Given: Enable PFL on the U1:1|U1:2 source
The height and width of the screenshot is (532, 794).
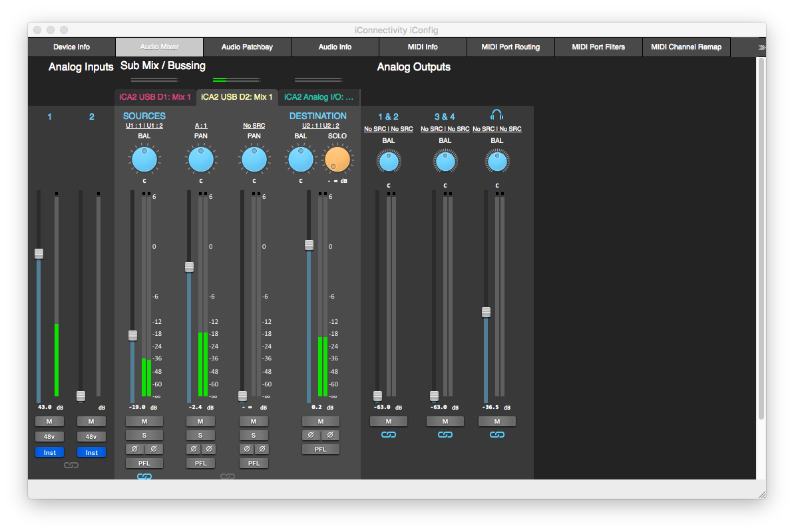Looking at the screenshot, I should point(144,463).
